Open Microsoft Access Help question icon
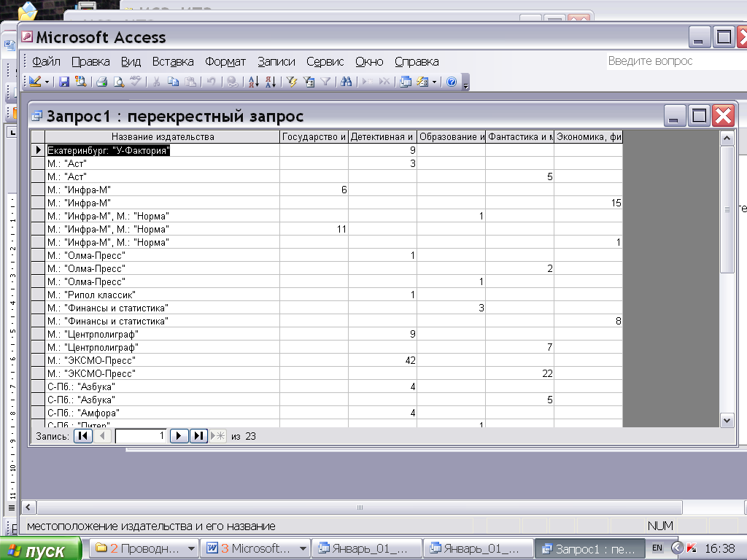This screenshot has height=560, width=747. (x=451, y=82)
